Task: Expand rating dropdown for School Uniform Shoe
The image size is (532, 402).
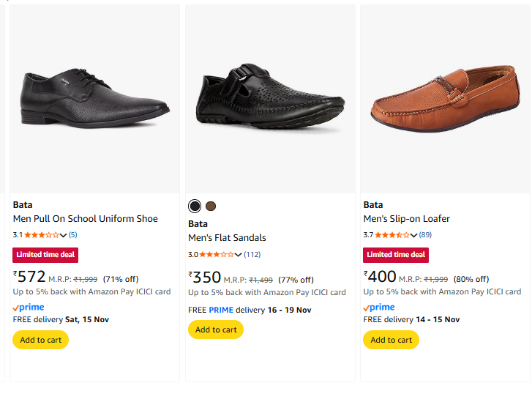Action: point(64,235)
